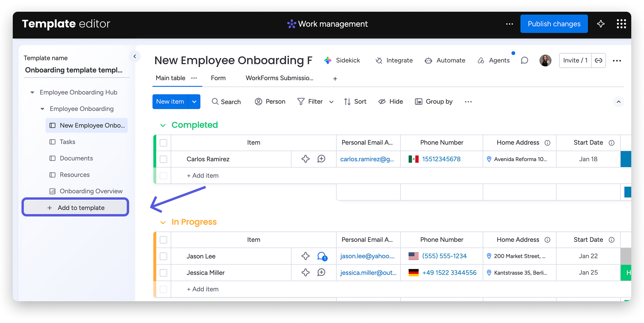Screen dimensions: 644x323
Task: Click the Hide columns eye icon
Action: tap(382, 102)
